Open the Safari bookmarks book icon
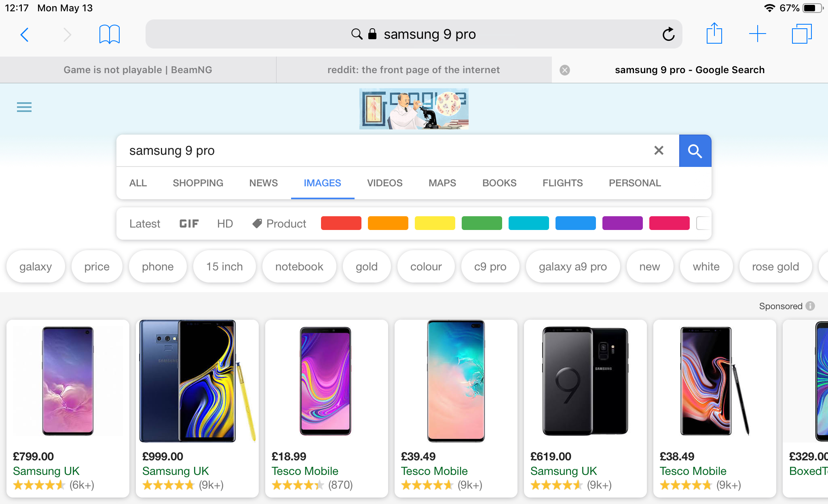The image size is (828, 504). (109, 35)
